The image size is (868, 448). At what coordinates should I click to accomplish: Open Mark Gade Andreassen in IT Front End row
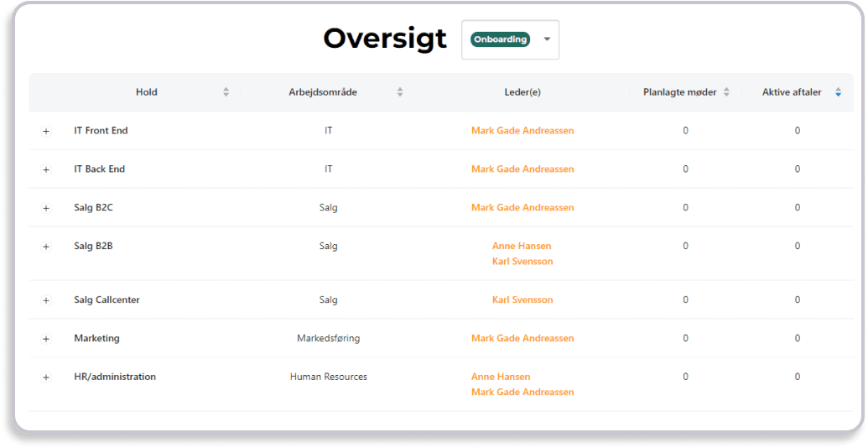[522, 131]
